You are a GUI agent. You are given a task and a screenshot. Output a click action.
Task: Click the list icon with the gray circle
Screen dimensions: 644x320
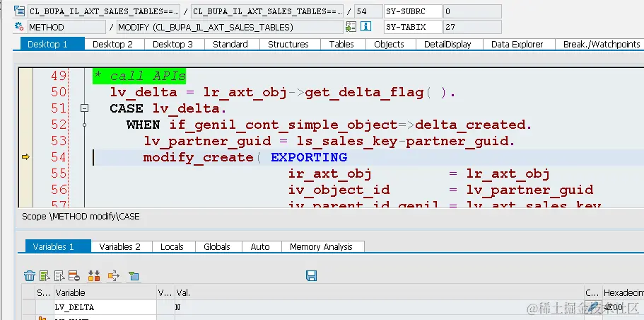(x=74, y=276)
